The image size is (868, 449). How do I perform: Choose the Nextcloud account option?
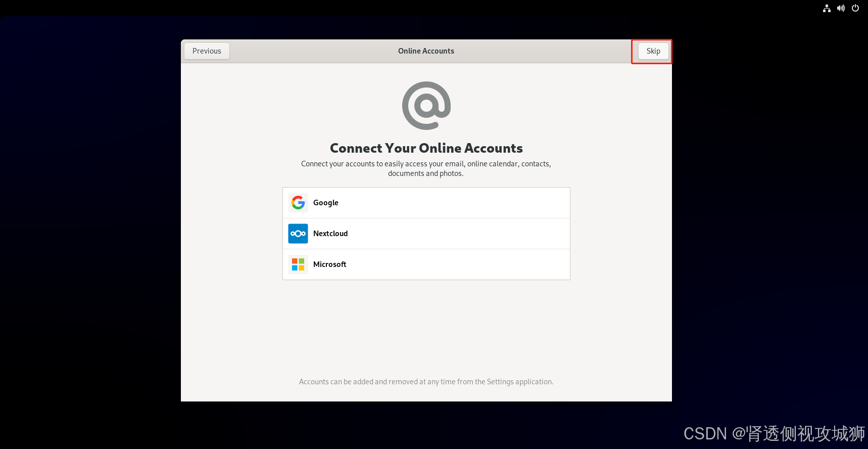pos(426,234)
